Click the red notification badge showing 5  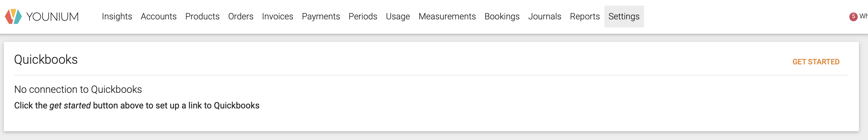click(853, 17)
